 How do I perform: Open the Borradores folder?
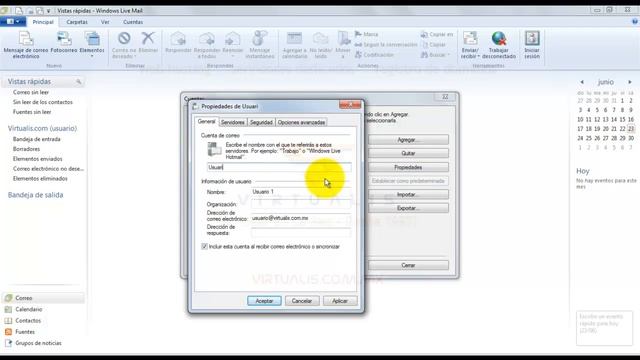pos(26,149)
